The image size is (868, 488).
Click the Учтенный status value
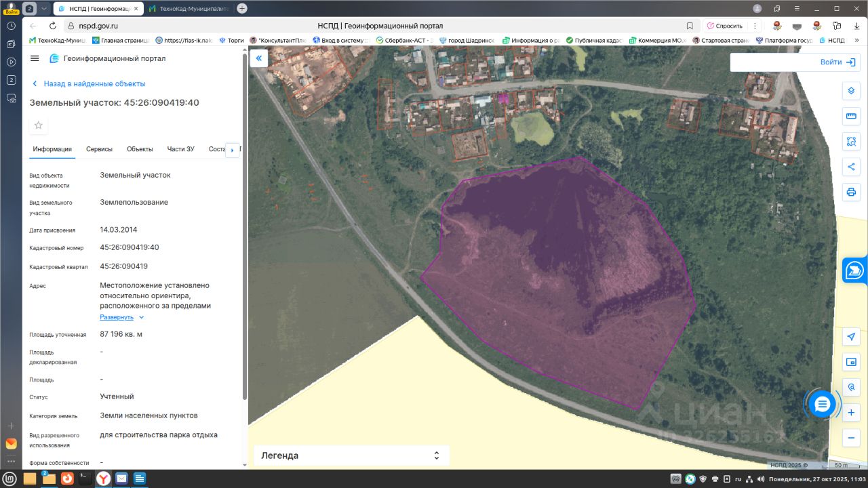click(117, 396)
